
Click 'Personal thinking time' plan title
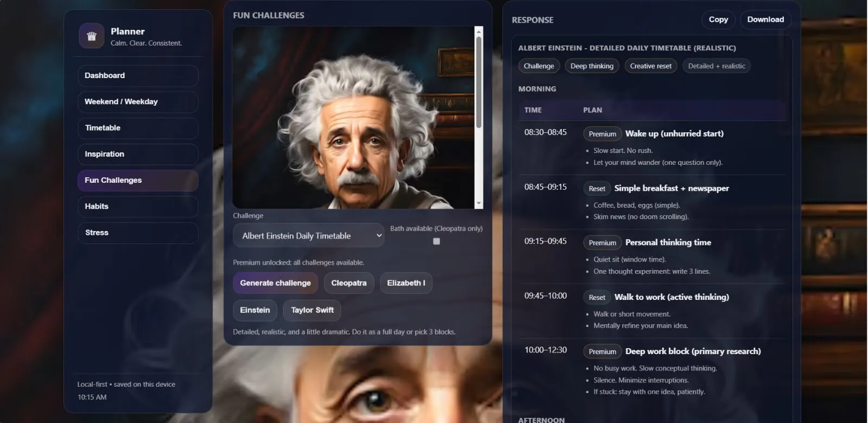pos(668,243)
